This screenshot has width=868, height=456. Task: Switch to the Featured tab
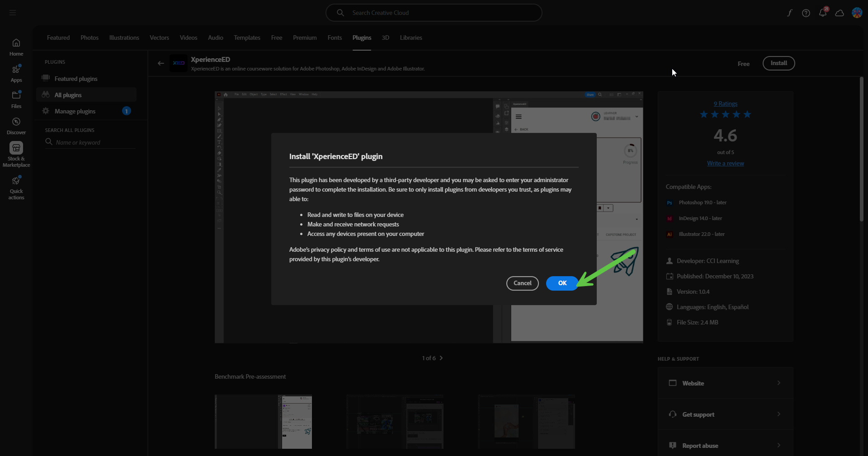tap(58, 38)
